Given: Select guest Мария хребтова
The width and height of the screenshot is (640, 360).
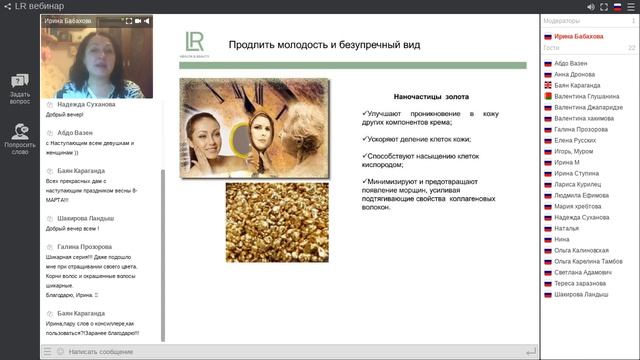Looking at the screenshot, I should (x=578, y=207).
